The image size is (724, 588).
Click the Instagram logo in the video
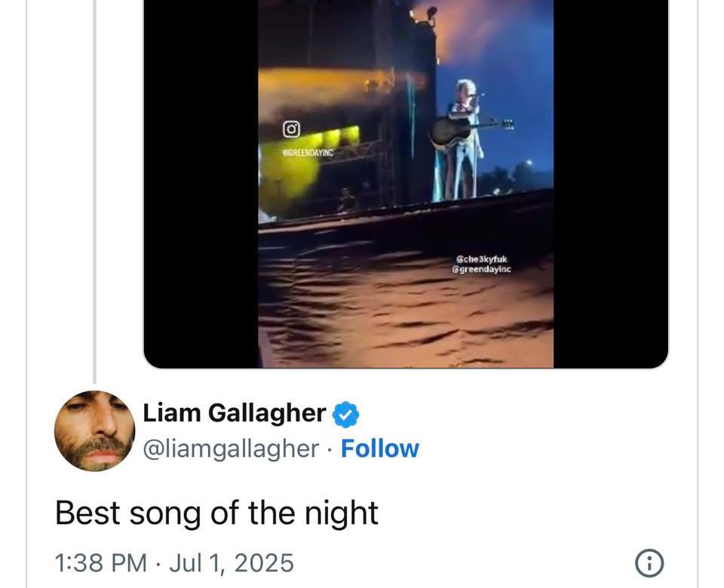coord(291,129)
